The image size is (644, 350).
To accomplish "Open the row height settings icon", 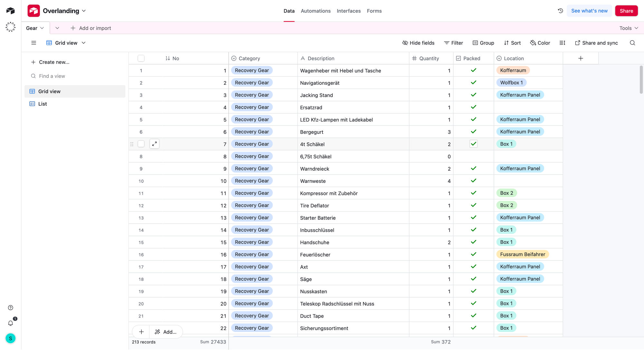I will (562, 43).
